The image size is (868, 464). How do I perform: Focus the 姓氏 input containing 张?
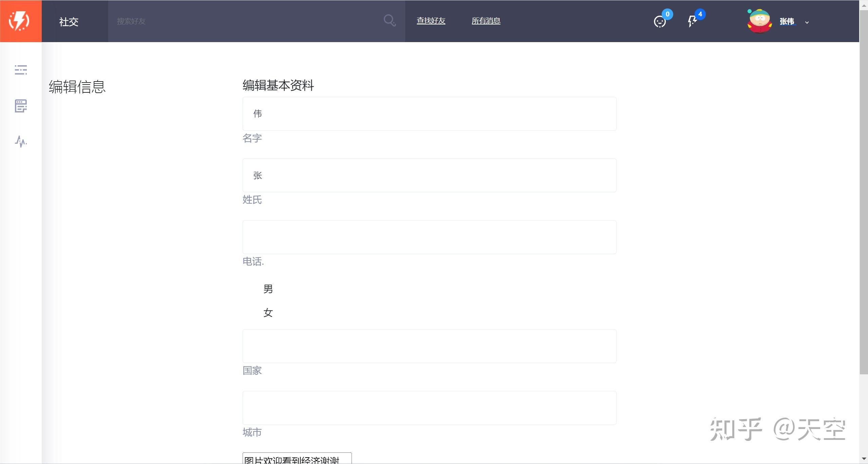coord(429,175)
